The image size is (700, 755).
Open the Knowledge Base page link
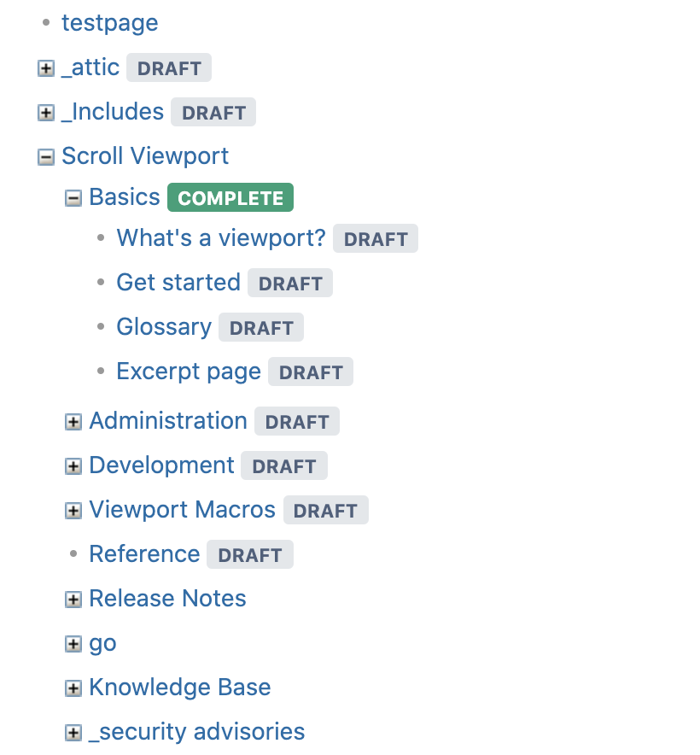(x=179, y=688)
